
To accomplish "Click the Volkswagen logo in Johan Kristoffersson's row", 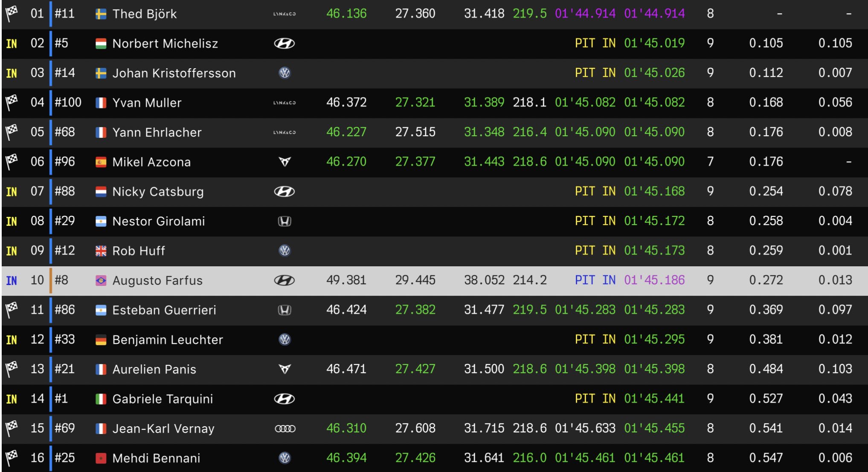I will pos(284,73).
